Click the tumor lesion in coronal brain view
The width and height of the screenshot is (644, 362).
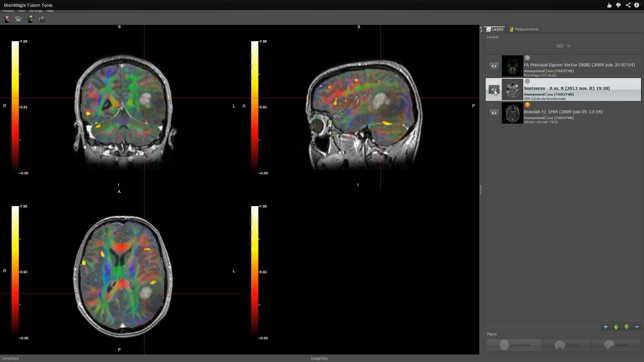[x=146, y=99]
